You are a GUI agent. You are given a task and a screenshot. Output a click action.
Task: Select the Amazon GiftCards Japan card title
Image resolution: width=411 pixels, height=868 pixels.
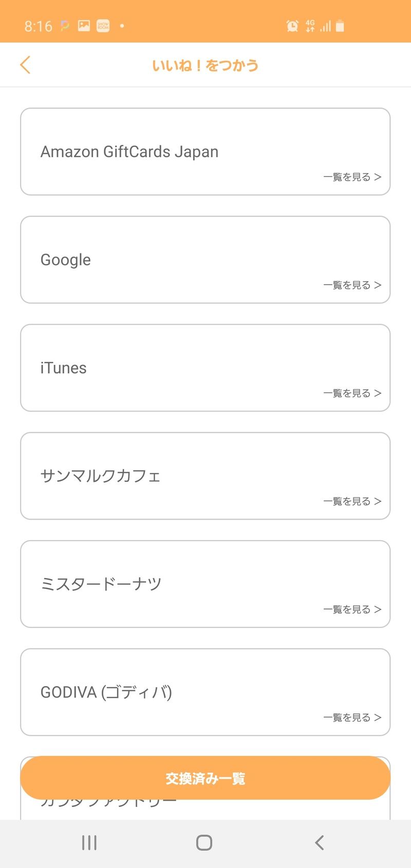[129, 152]
